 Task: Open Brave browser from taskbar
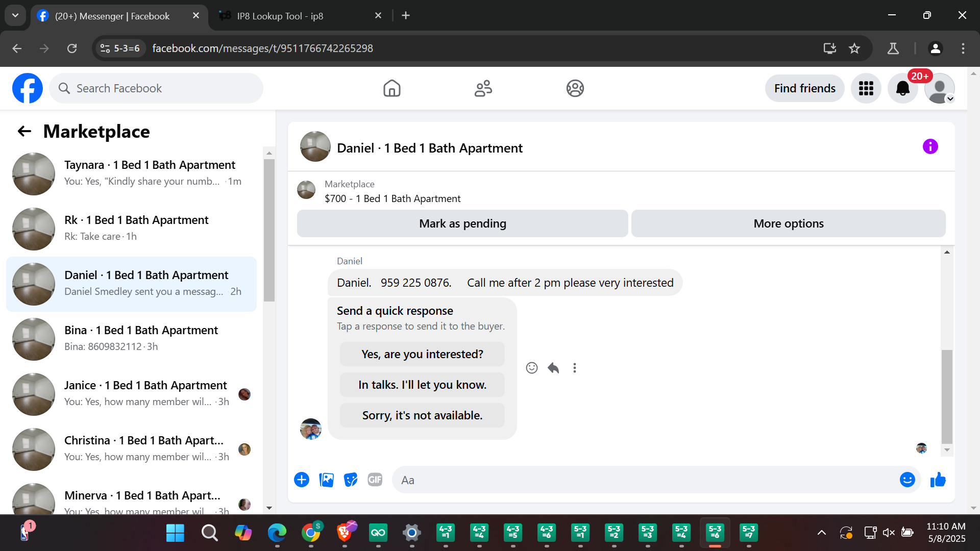click(x=345, y=533)
